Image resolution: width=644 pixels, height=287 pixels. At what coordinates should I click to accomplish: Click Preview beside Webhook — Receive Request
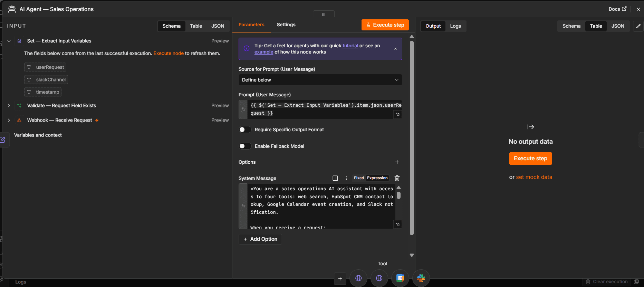[220, 120]
